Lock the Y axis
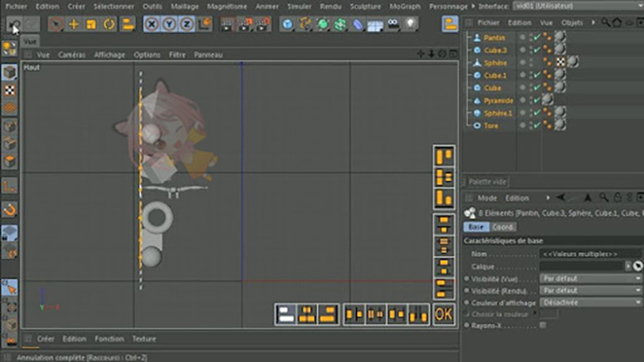The height and width of the screenshot is (362, 644). pyautogui.click(x=169, y=24)
